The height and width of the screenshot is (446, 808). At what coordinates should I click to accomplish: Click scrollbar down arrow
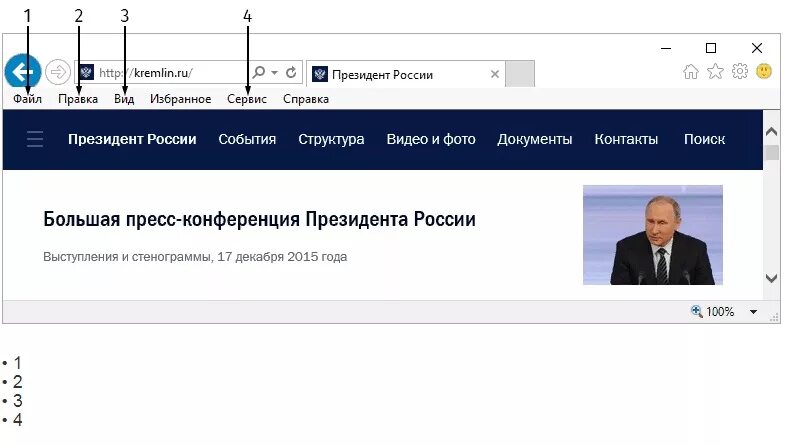click(771, 279)
